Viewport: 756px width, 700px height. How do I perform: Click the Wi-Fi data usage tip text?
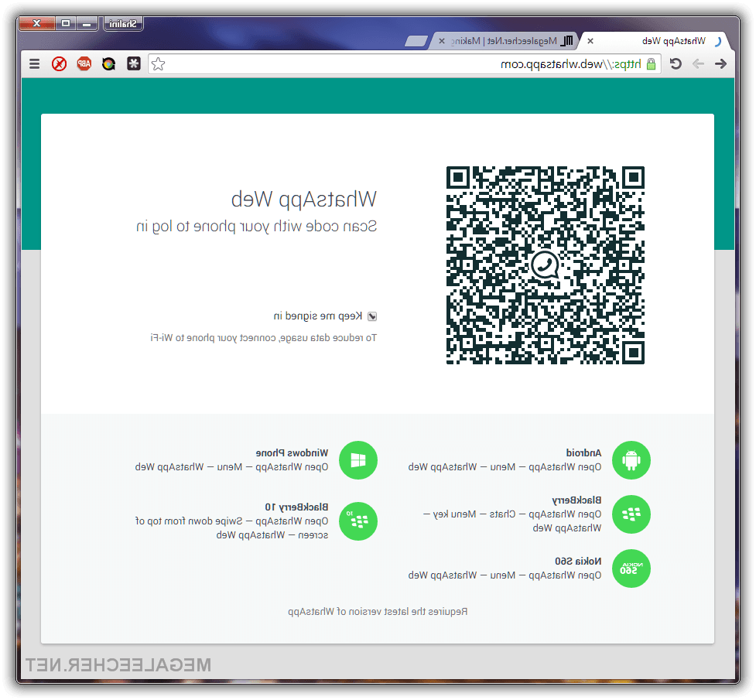[263, 338]
